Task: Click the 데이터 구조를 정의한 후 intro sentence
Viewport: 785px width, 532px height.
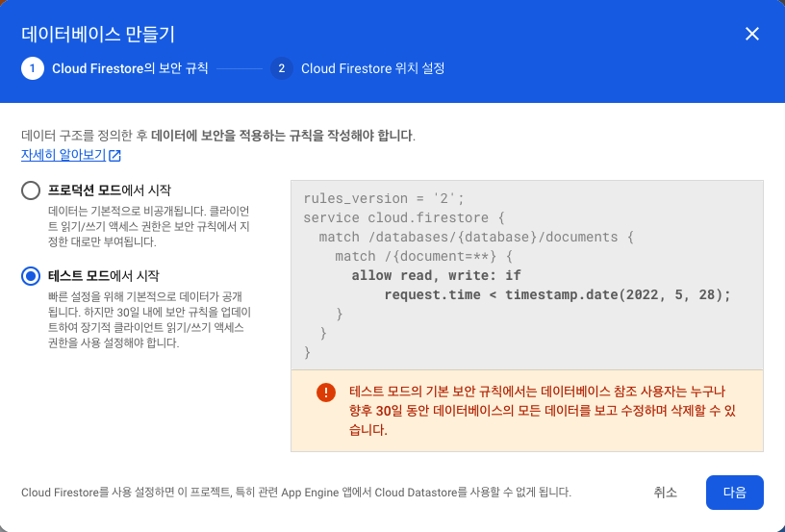Action: (x=218, y=136)
